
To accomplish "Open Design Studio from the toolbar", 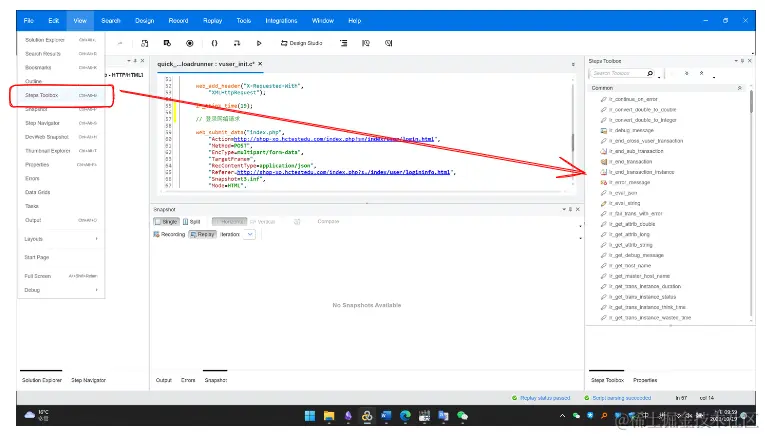I will coord(302,43).
